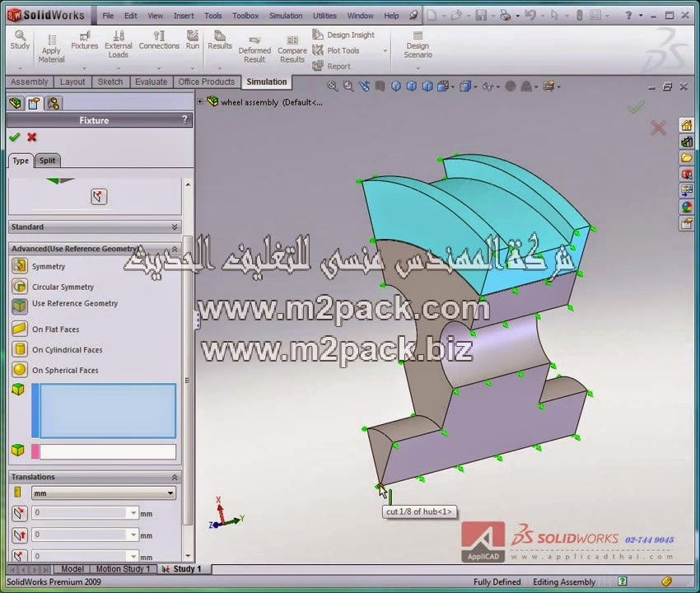Run the simulation study
Viewport: 700px width, 593px height.
[193, 40]
